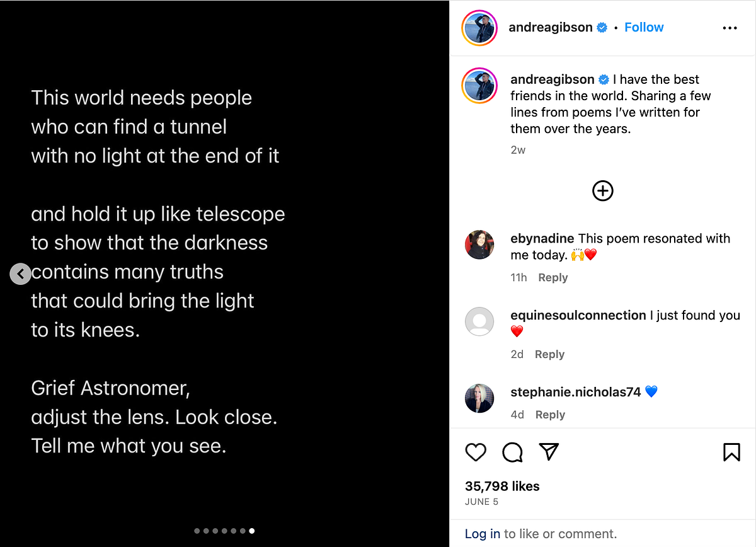Screen dimensions: 756x547
Task: Like the post with the heart icon
Action: pos(476,452)
